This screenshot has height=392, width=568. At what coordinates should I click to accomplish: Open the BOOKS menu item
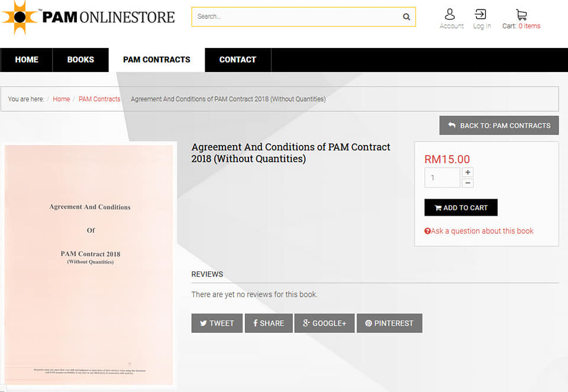point(80,60)
